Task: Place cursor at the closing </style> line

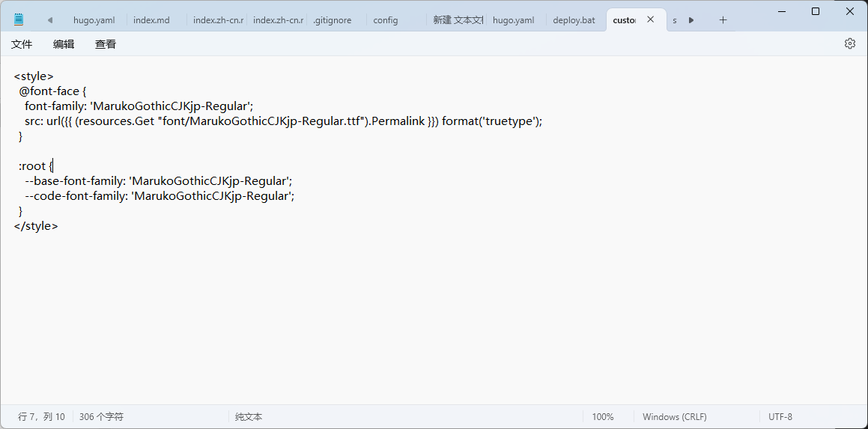Action: [x=36, y=226]
